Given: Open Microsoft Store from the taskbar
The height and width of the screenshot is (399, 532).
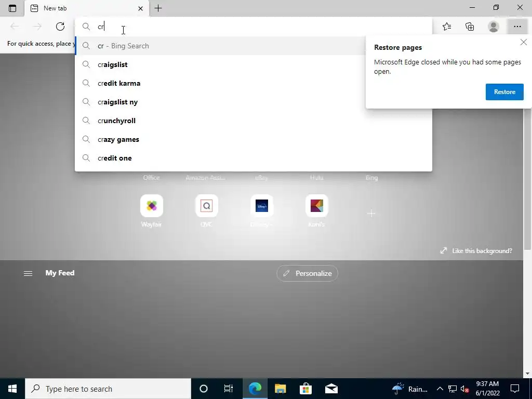Looking at the screenshot, I should click(x=305, y=389).
